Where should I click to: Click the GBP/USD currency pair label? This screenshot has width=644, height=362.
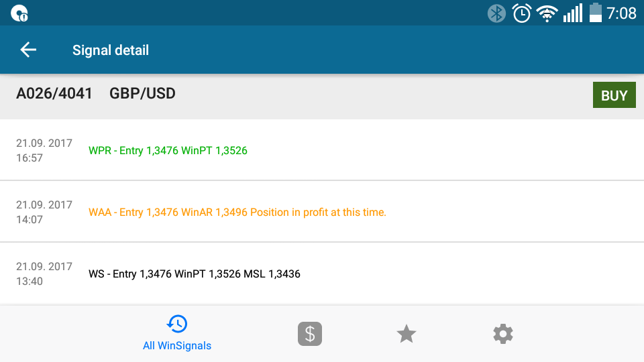[x=142, y=94]
